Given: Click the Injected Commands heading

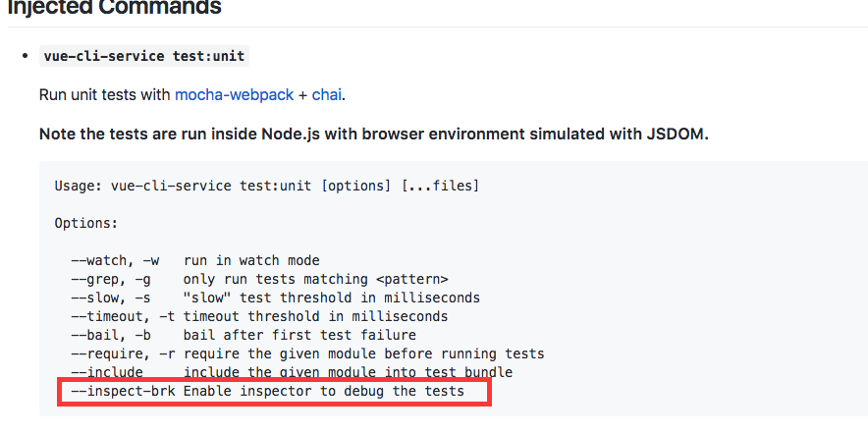Looking at the screenshot, I should pos(115,9).
